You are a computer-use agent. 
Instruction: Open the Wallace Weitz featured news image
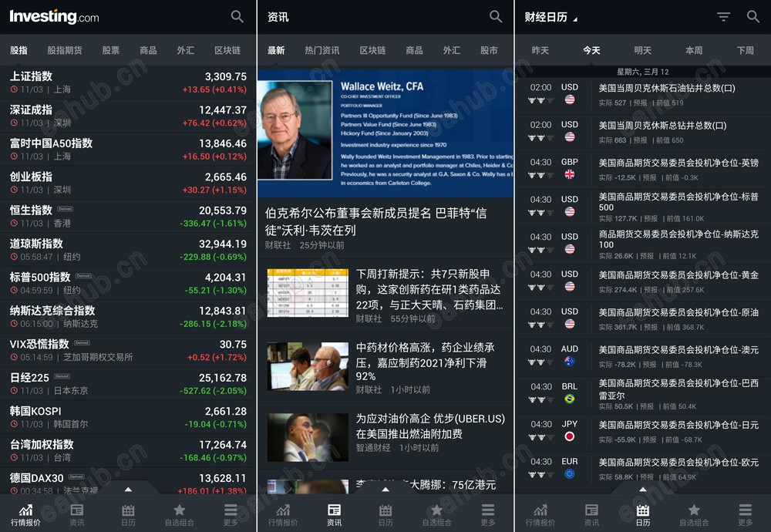point(385,133)
